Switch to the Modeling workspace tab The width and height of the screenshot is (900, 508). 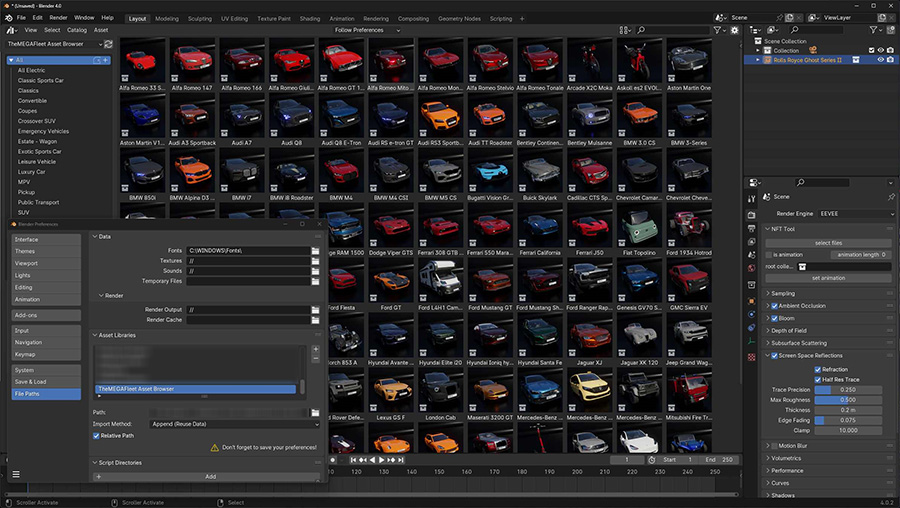pos(167,18)
